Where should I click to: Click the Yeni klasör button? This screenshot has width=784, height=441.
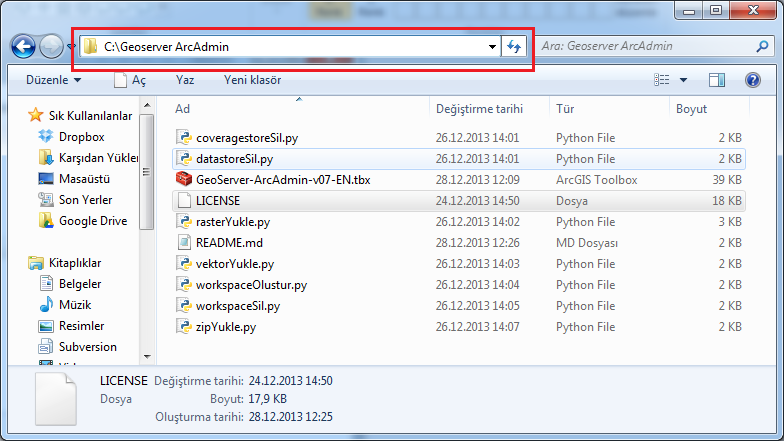[252, 80]
